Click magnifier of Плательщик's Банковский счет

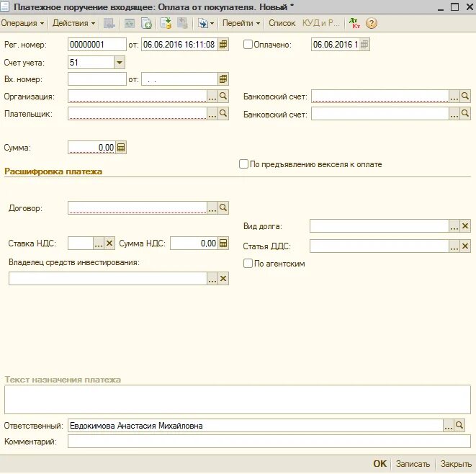(x=465, y=114)
